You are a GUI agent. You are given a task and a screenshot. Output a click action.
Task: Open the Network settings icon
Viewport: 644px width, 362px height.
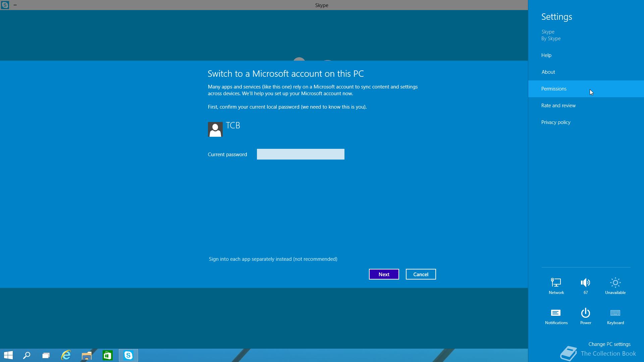556,286
